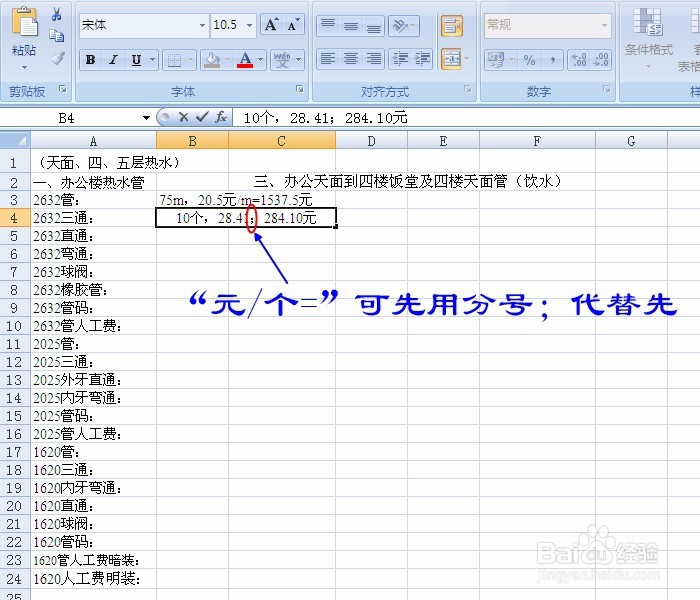Click cell 75m, 20.5元/m=1537.5元

[236, 200]
